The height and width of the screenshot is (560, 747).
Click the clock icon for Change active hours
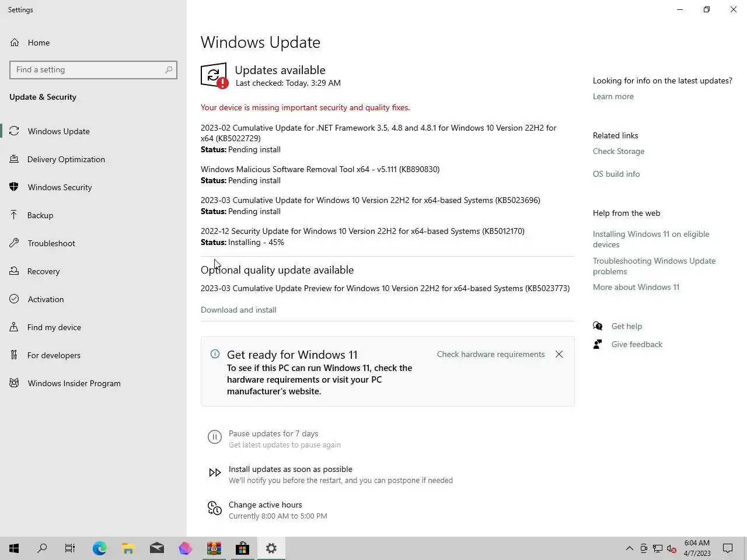pos(215,509)
